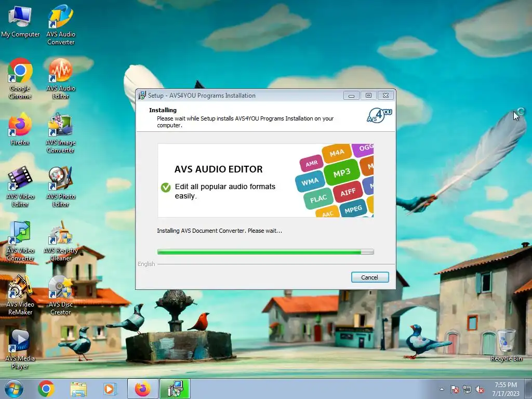This screenshot has width=532, height=399.
Task: Click the 'Installing AVS Document Converter' status text
Action: click(220, 231)
